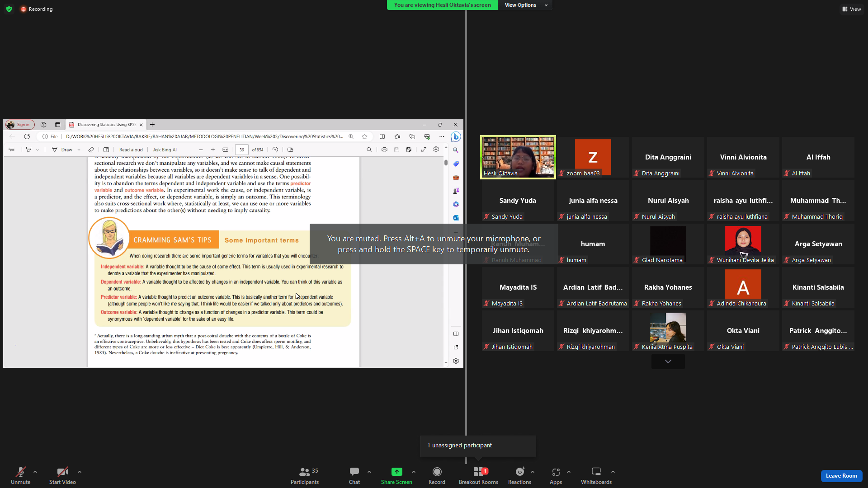
Task: Click the PDF zoom out minus icon
Action: click(201, 150)
